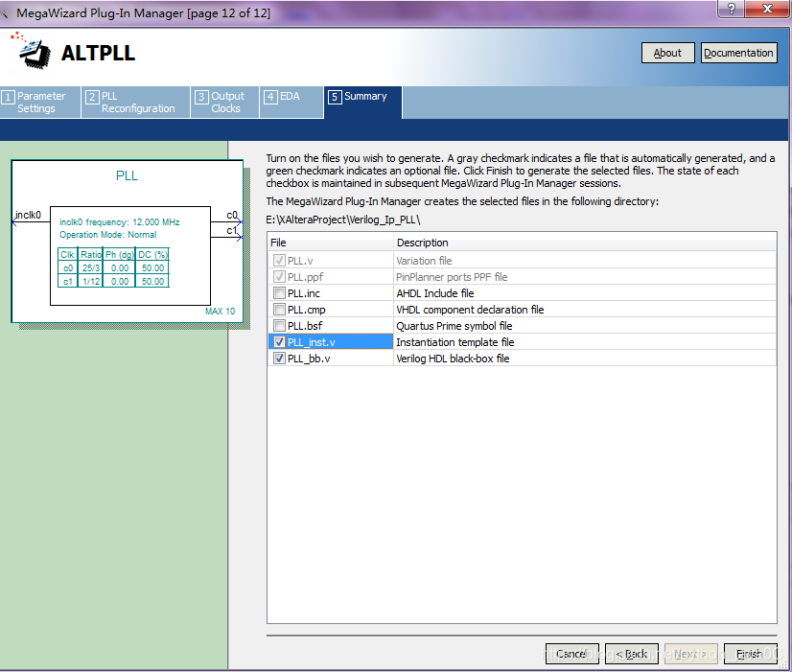Image resolution: width=792 pixels, height=672 pixels.
Task: Enable the PLL.bsf symbol file checkbox
Action: point(279,325)
